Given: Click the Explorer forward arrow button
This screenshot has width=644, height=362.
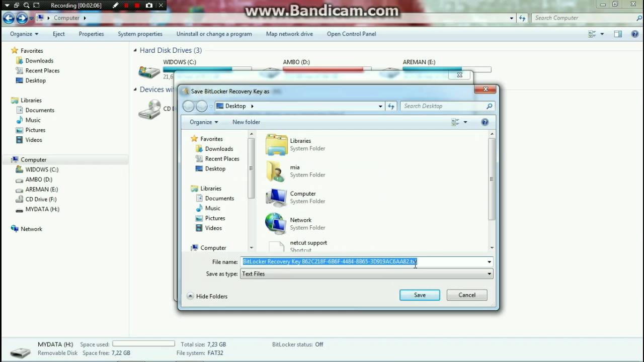Looking at the screenshot, I should (x=22, y=18).
